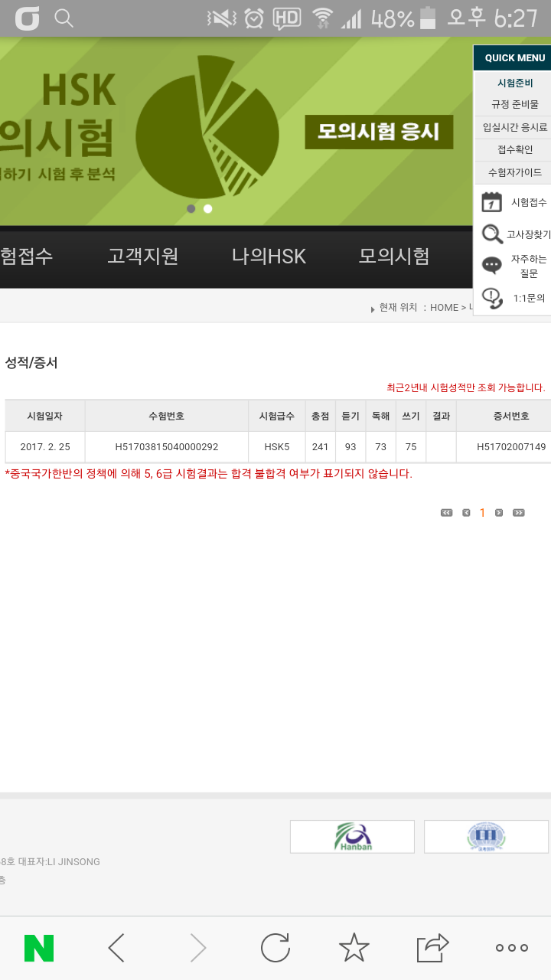Click the 시험급수 column header

pyautogui.click(x=277, y=416)
